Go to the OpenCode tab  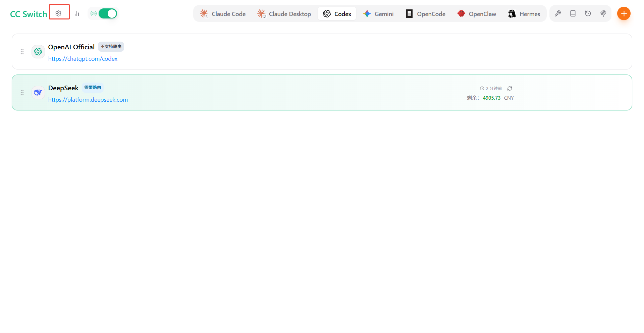click(x=426, y=14)
